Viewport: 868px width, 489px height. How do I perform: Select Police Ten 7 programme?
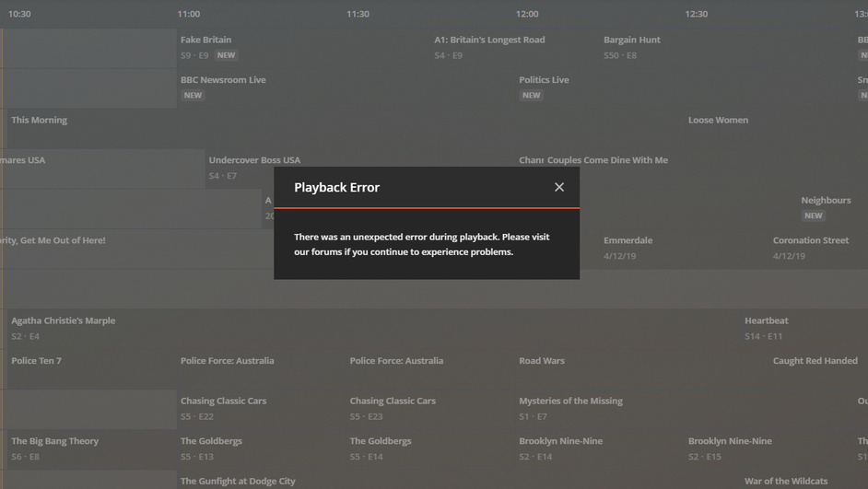click(92, 369)
